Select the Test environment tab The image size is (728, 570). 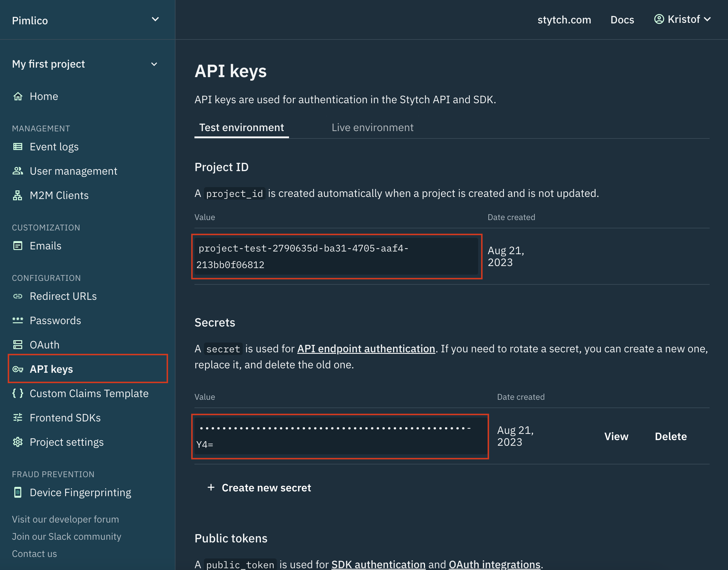pyautogui.click(x=242, y=127)
